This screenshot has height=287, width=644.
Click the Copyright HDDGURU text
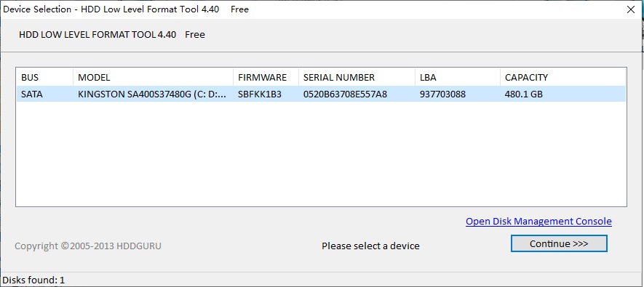[x=88, y=246]
